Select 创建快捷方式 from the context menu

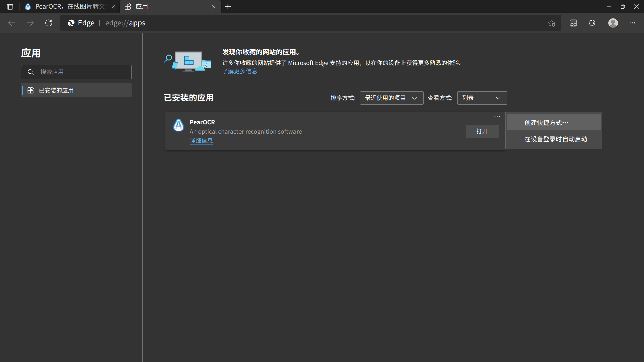tap(546, 122)
